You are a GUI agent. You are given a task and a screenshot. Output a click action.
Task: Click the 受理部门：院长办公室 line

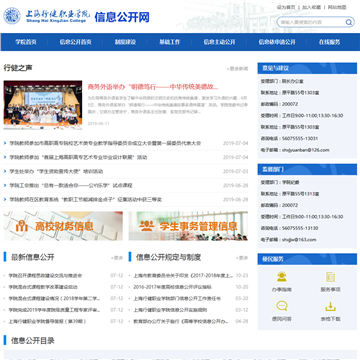coord(282,81)
